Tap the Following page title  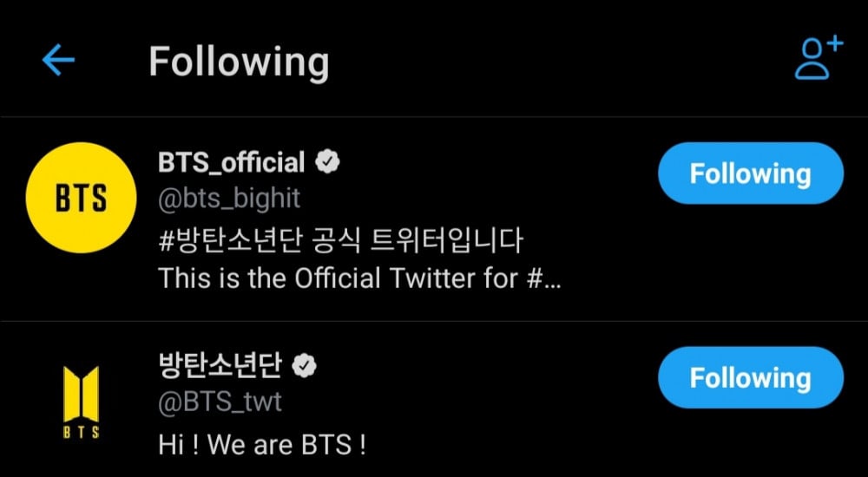239,62
